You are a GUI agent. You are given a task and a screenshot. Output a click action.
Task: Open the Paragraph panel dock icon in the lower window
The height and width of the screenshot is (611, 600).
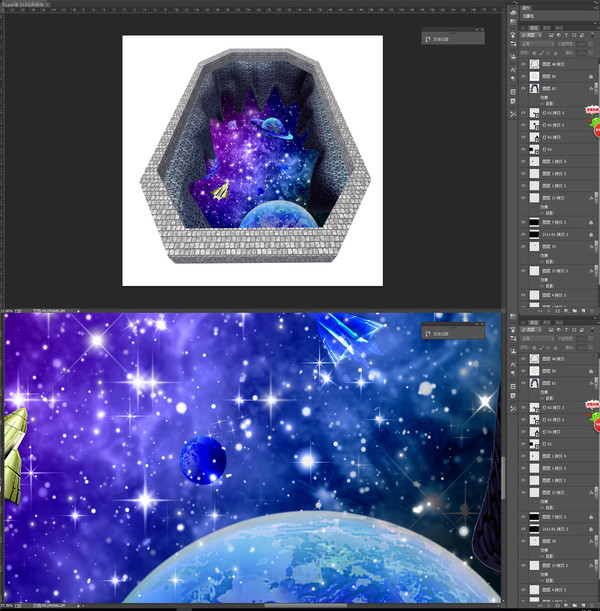[x=513, y=373]
